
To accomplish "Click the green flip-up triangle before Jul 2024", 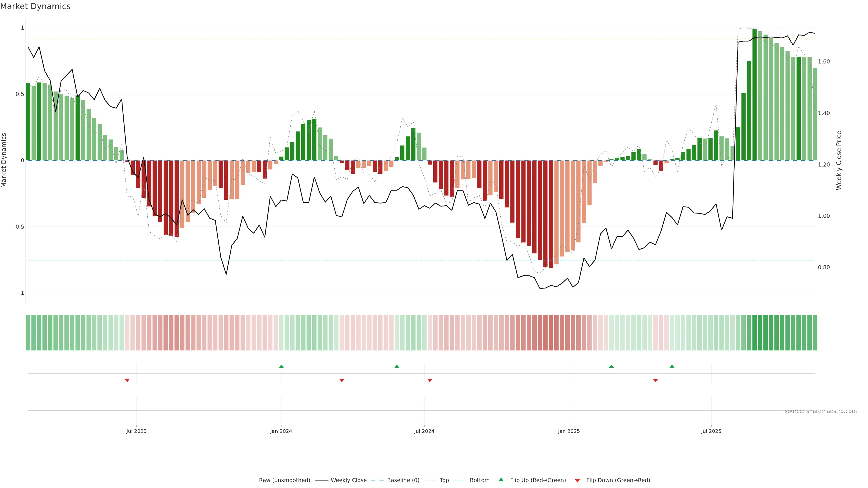I will tap(397, 366).
